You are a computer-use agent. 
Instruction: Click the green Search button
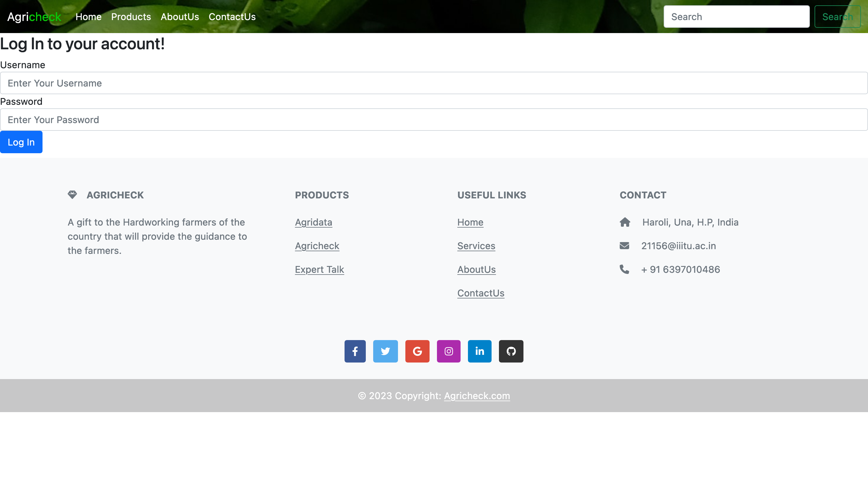[837, 17]
